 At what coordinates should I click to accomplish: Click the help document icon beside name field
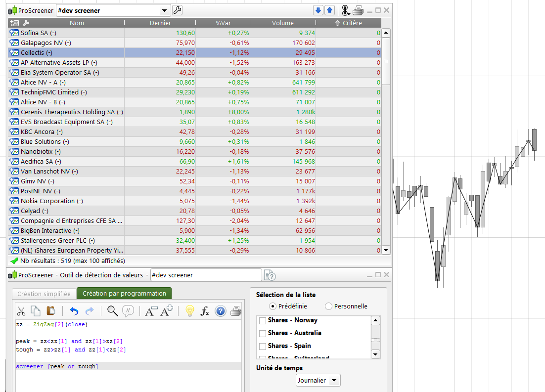click(x=270, y=275)
